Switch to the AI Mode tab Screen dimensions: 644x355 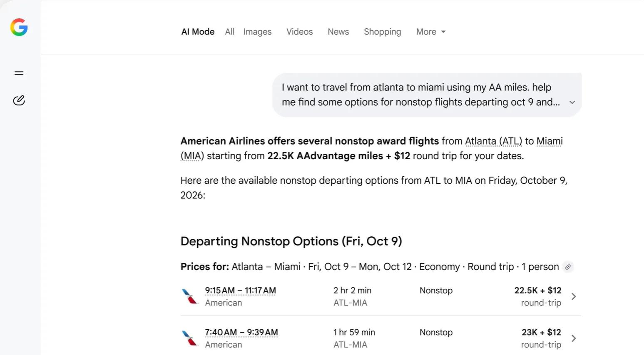click(x=198, y=32)
